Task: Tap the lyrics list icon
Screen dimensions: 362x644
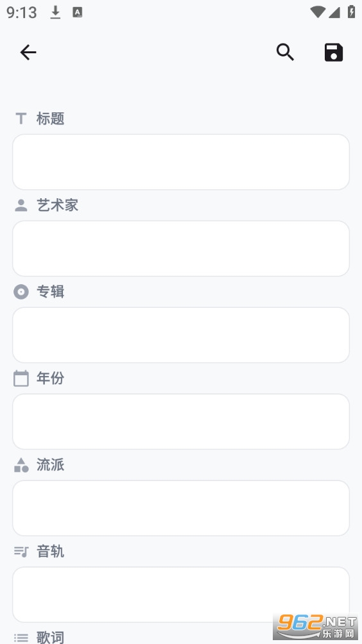Action: [21, 638]
